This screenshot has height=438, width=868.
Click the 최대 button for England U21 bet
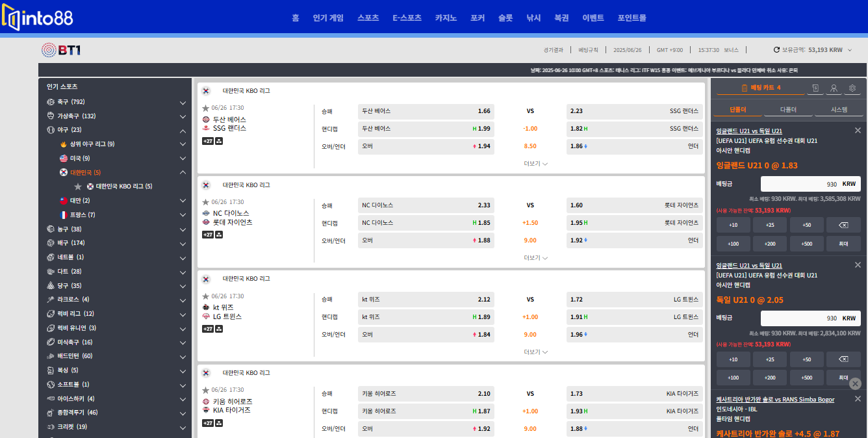click(x=843, y=244)
